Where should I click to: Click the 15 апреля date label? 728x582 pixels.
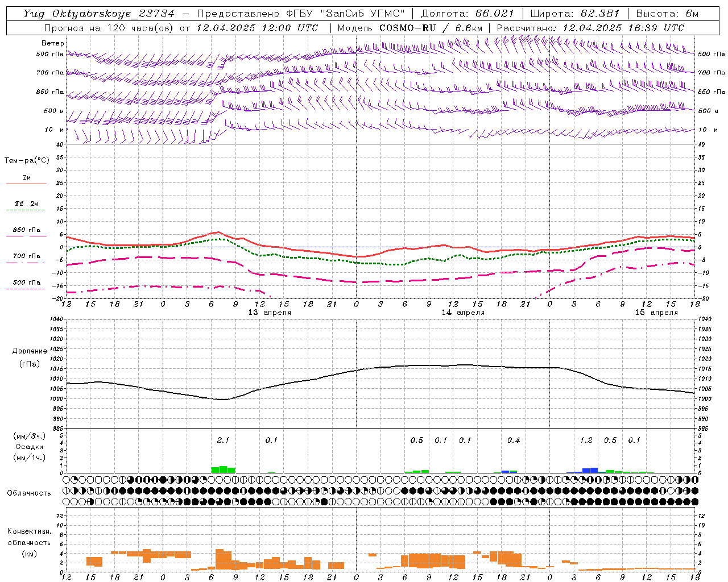656,313
